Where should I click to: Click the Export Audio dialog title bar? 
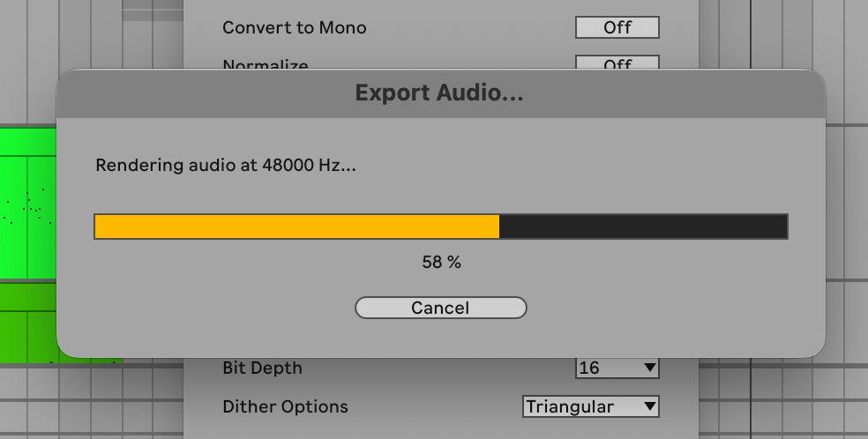point(439,93)
